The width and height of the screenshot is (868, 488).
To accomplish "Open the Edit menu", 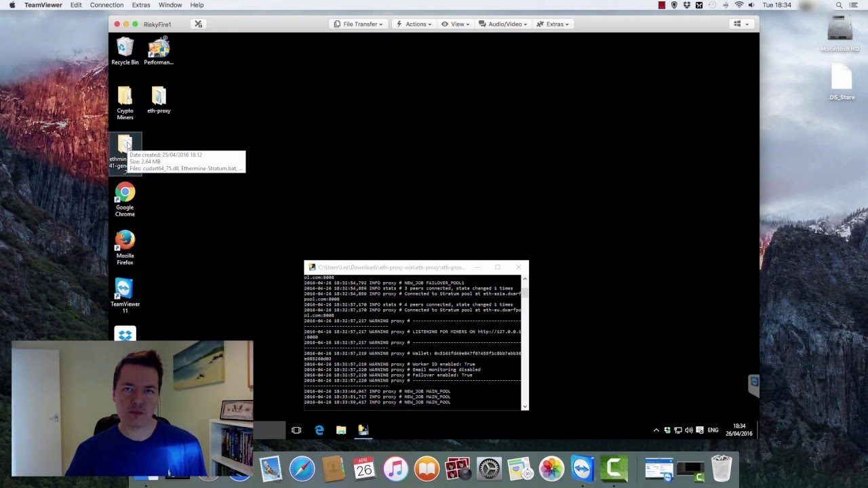I will click(x=76, y=5).
